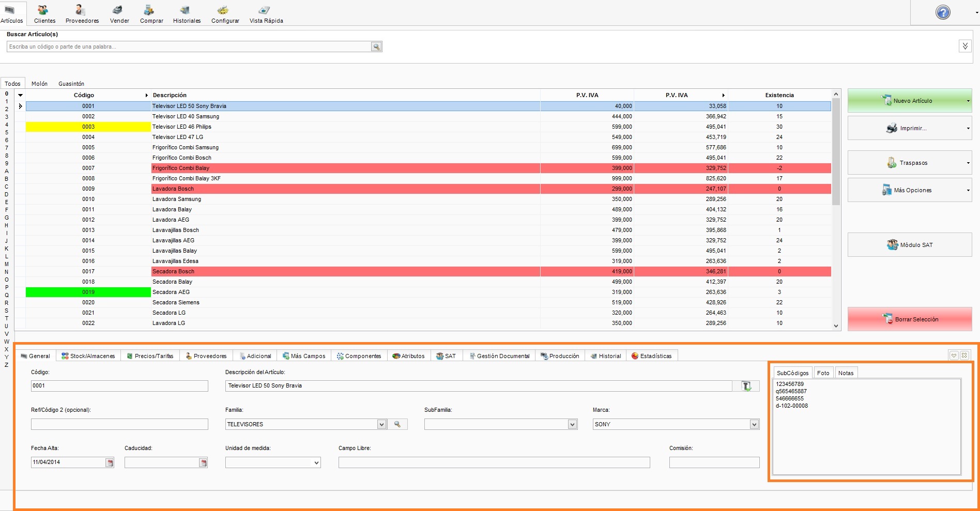Click the description text editor icon button
The image size is (980, 511).
(x=746, y=386)
